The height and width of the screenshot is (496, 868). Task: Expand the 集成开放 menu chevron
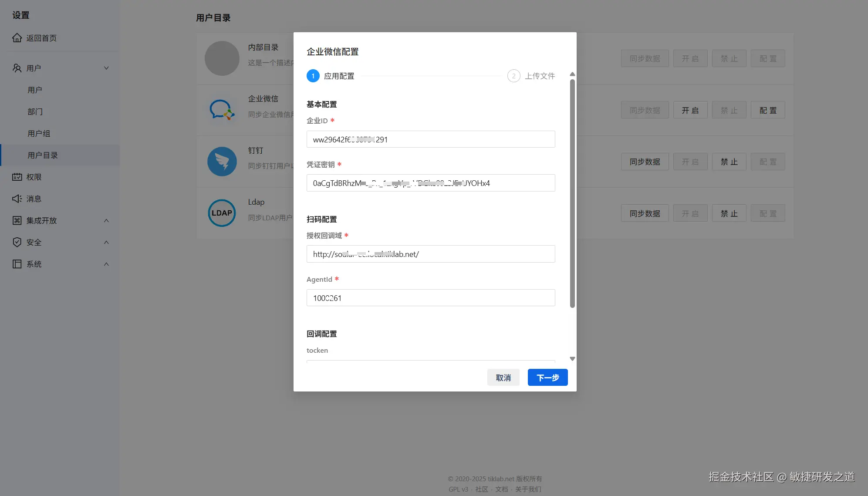coord(106,220)
